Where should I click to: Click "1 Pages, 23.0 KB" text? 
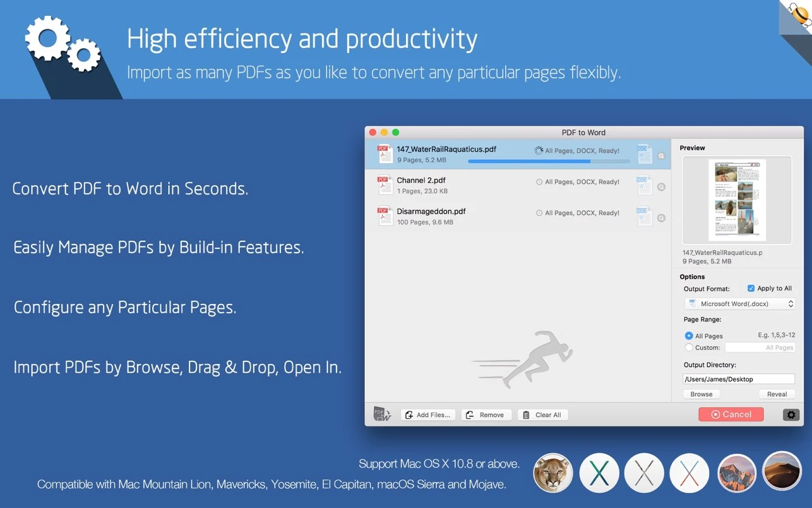click(x=422, y=191)
